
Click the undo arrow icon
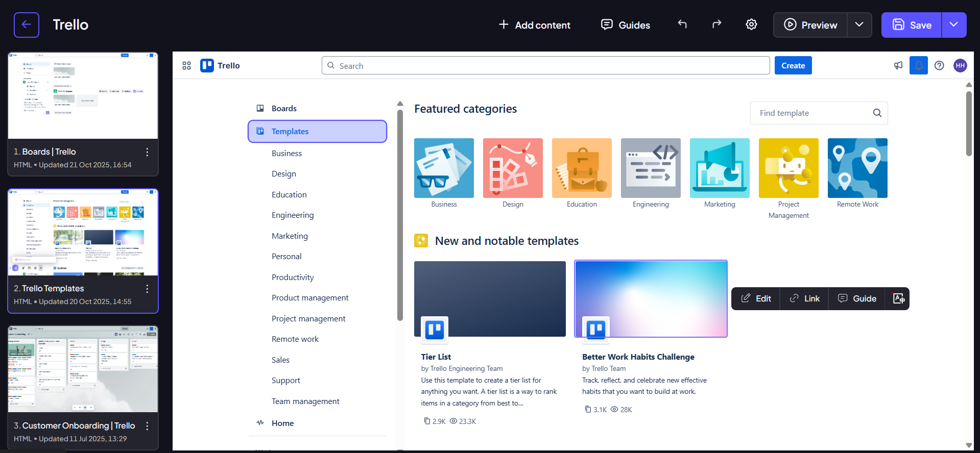[x=682, y=24]
